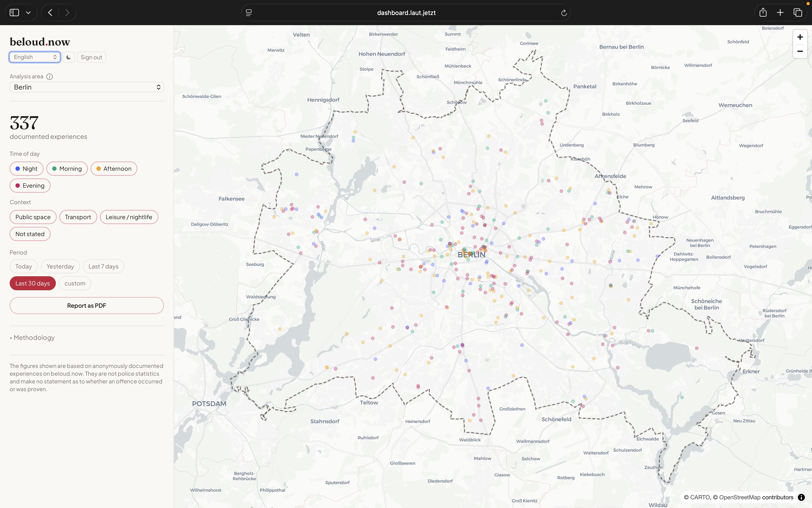This screenshot has height=508, width=812.
Task: Select the Last 30 days period
Action: pos(33,283)
